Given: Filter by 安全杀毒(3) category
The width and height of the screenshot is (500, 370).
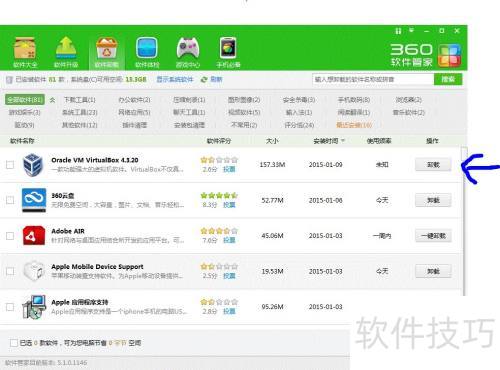Looking at the screenshot, I should click(299, 100).
